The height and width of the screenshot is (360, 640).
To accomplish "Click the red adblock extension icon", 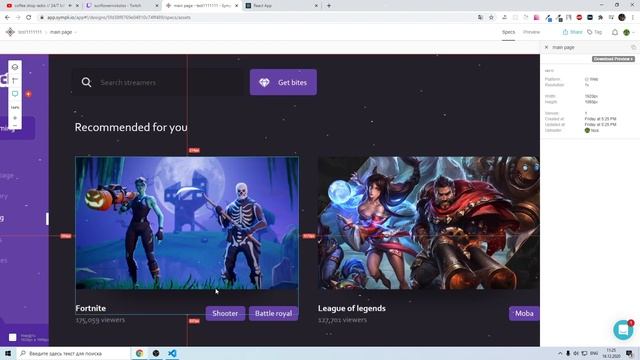I will [x=579, y=18].
